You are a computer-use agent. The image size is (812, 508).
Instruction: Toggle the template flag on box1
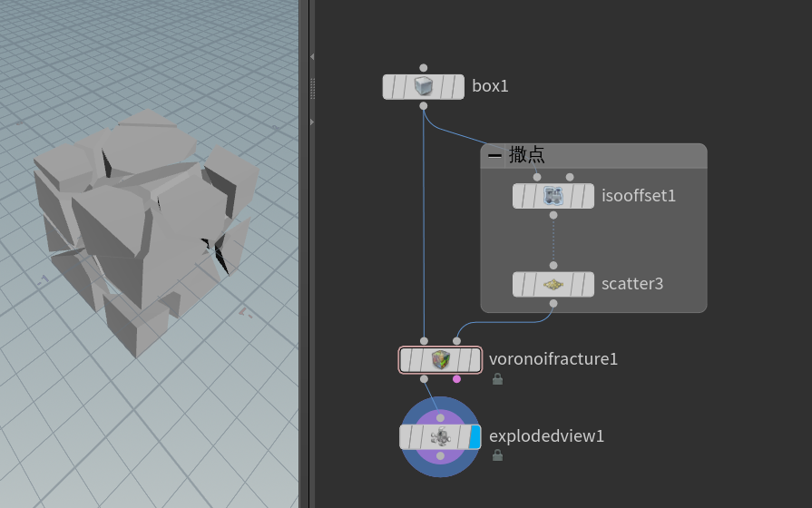(x=447, y=86)
